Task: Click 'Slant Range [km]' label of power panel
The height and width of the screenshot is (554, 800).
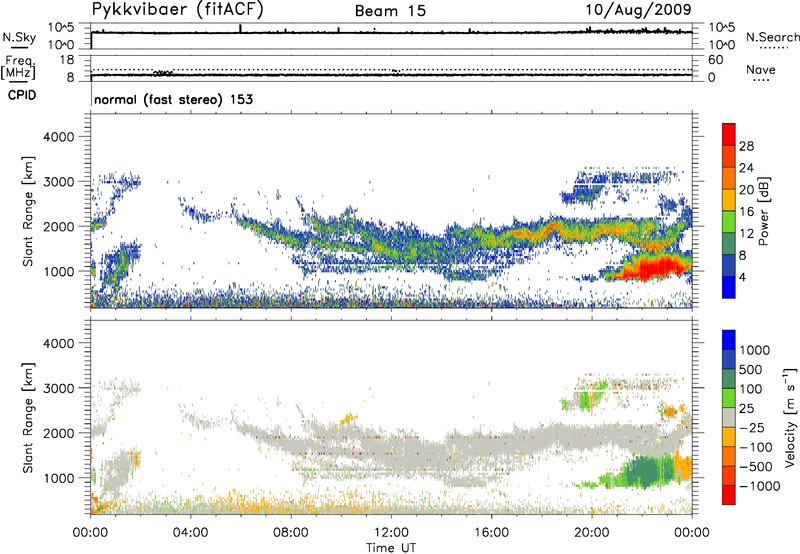Action: point(28,211)
